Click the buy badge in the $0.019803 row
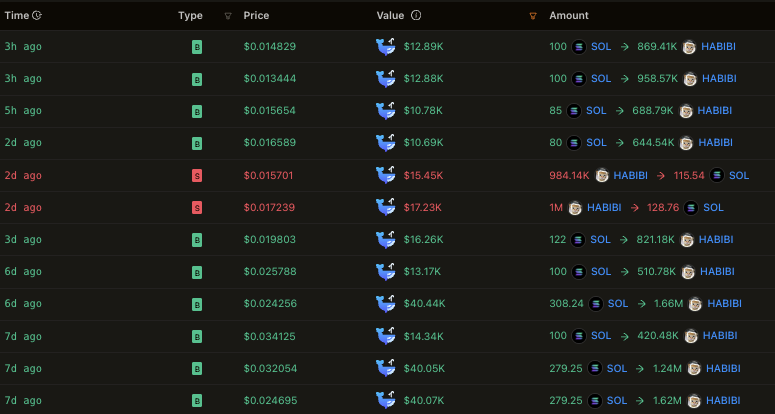The image size is (775, 414). point(197,240)
